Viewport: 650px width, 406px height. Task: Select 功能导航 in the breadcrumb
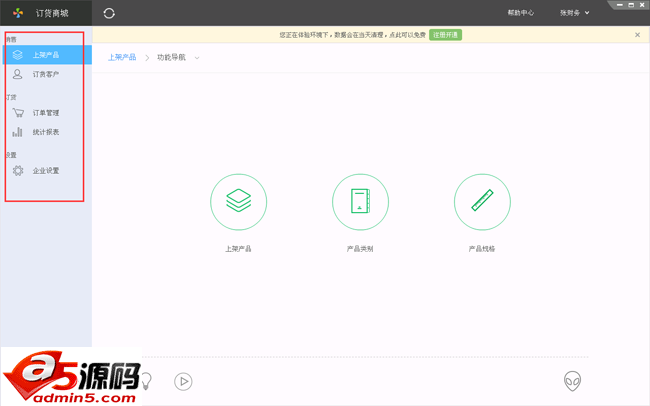point(171,58)
